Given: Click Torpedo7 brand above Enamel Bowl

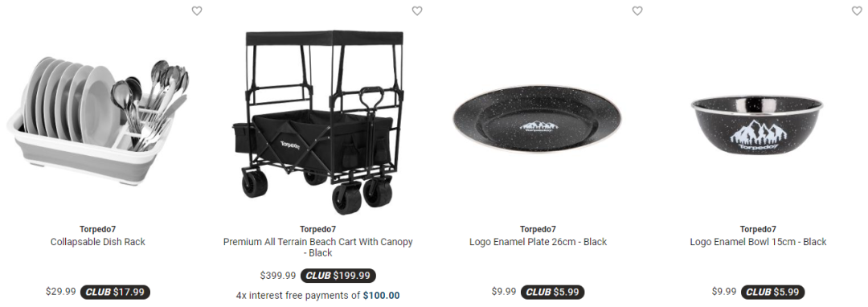Looking at the screenshot, I should (x=758, y=229).
